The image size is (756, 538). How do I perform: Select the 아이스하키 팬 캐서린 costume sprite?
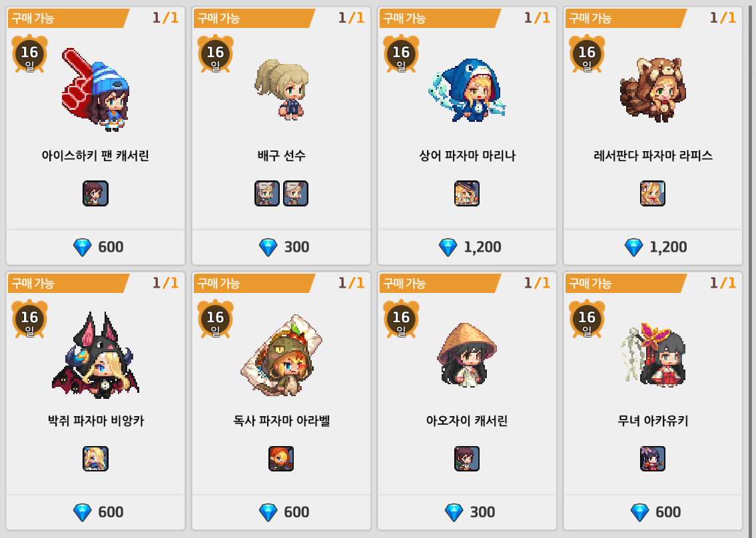click(95, 90)
